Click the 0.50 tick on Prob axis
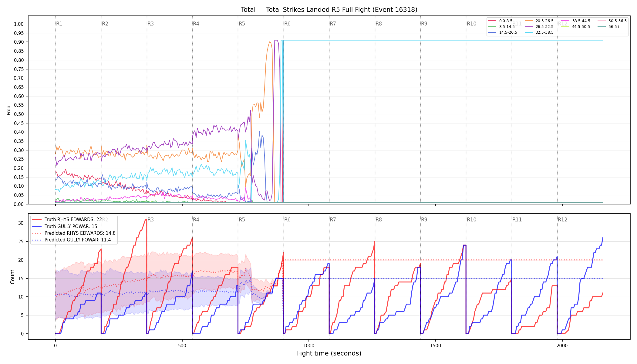The width and height of the screenshot is (637, 364). 19,114
